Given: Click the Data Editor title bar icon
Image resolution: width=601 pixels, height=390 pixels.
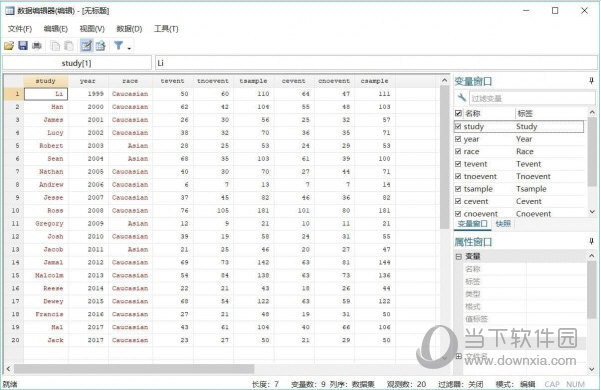Looking at the screenshot, I should [9, 11].
